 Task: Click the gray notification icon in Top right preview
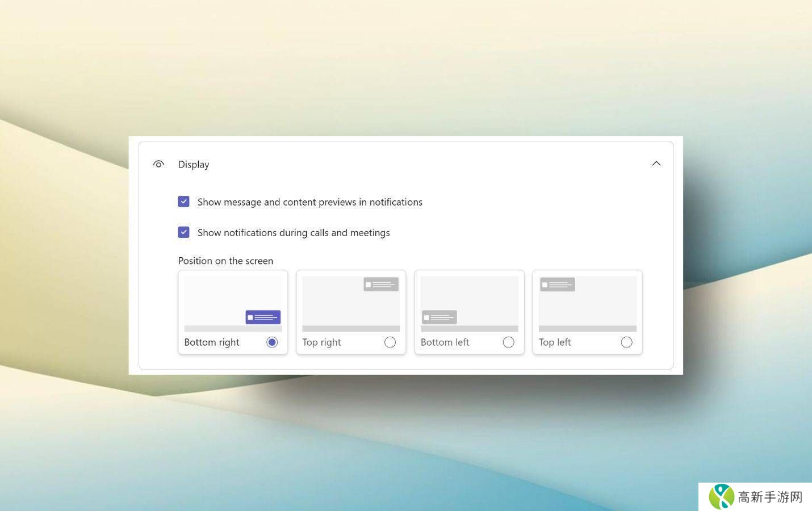coord(380,284)
